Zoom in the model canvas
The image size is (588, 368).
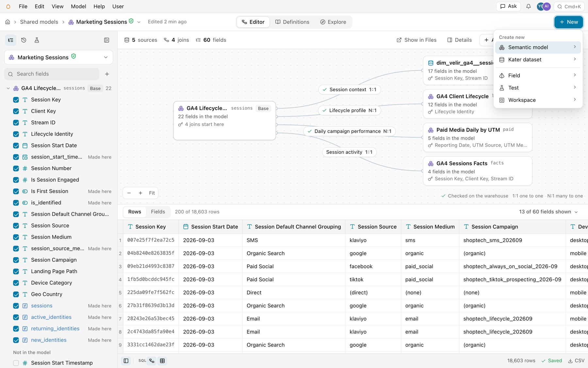point(140,193)
